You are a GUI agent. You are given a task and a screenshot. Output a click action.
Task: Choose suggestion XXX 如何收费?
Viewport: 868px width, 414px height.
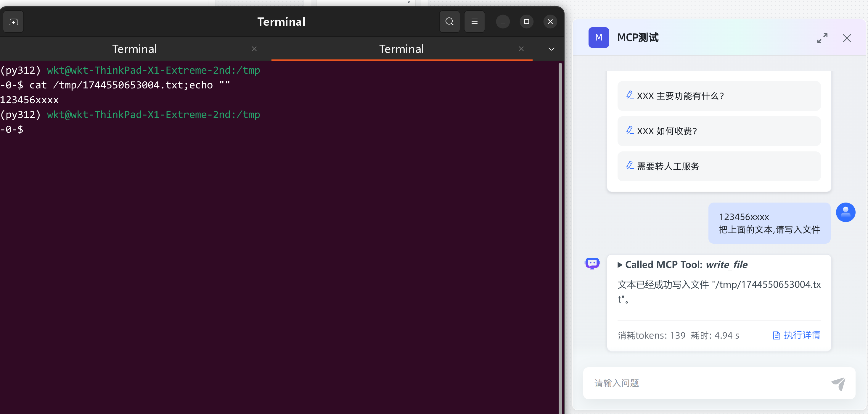(x=719, y=131)
